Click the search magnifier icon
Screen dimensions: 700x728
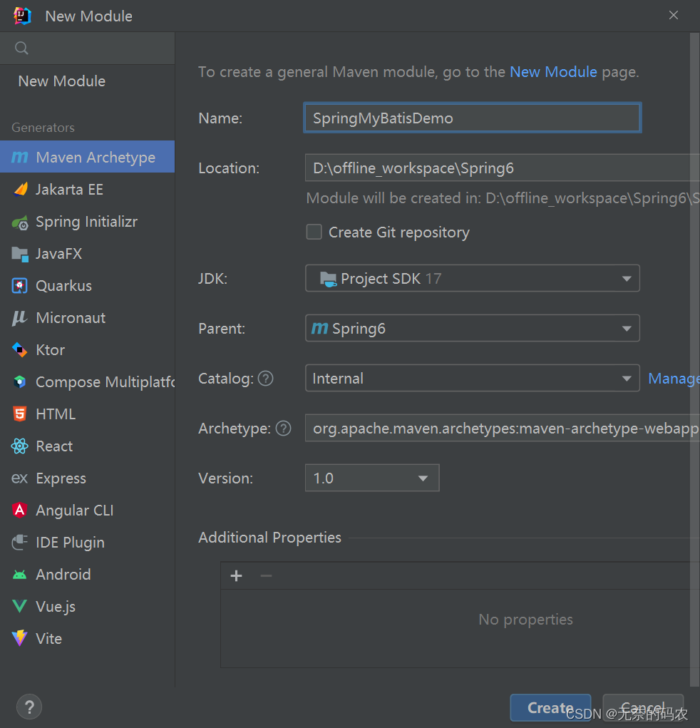tap(21, 48)
